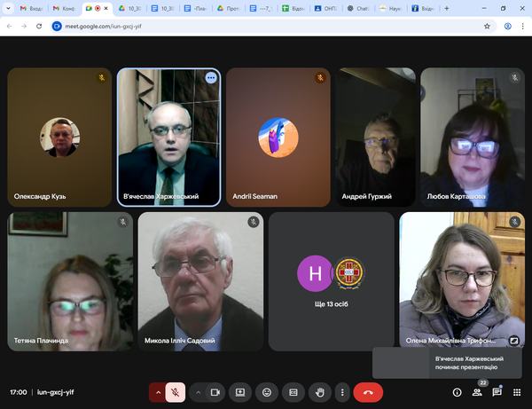
Task: Raise your hand
Action: pos(319,391)
